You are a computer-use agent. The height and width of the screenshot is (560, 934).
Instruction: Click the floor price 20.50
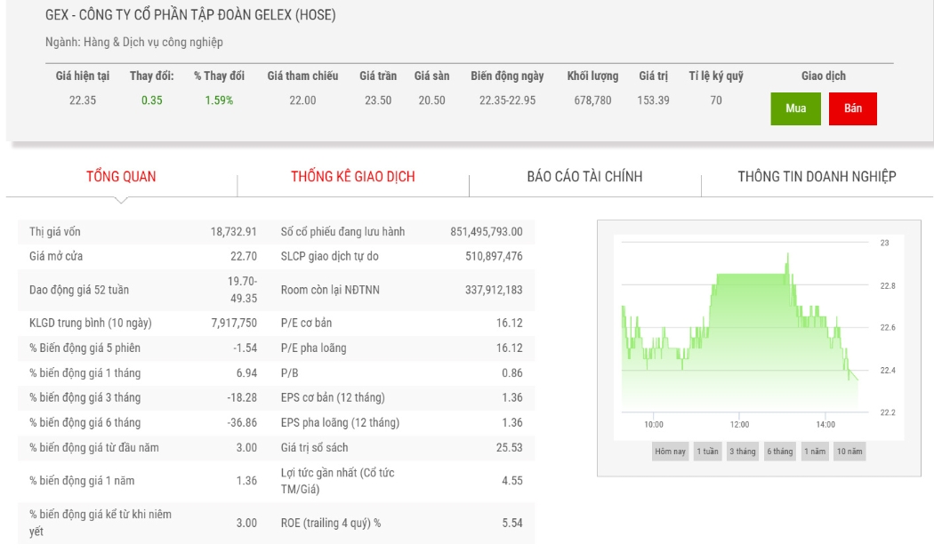pos(431,100)
